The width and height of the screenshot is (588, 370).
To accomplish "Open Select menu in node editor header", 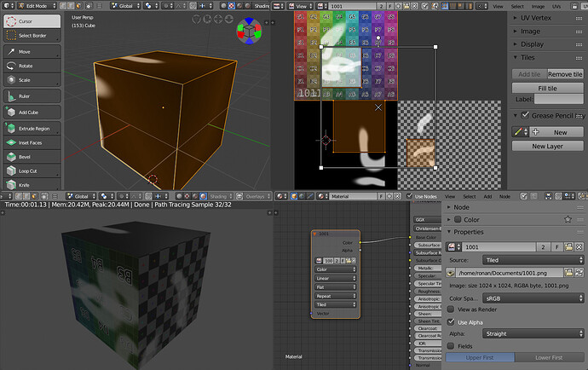I will coord(470,196).
